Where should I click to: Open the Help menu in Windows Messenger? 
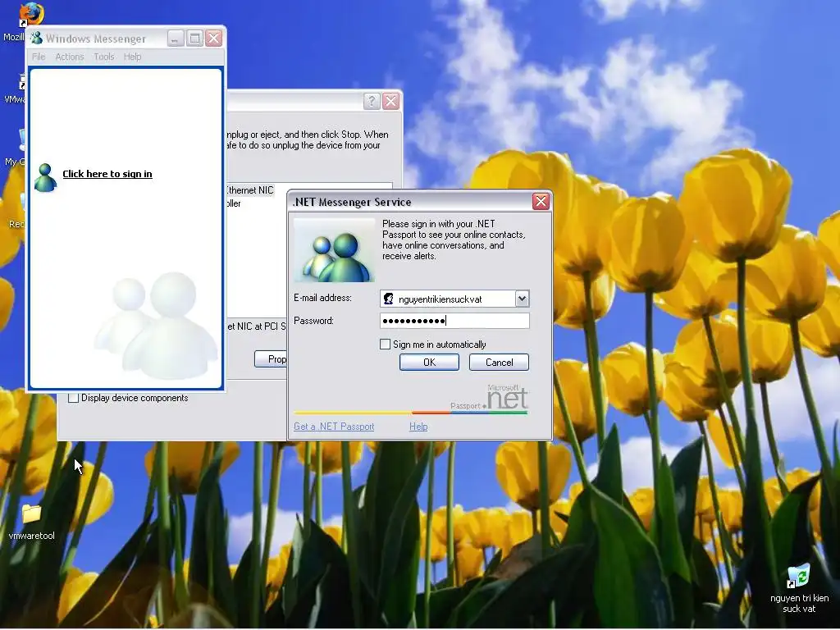pyautogui.click(x=132, y=57)
